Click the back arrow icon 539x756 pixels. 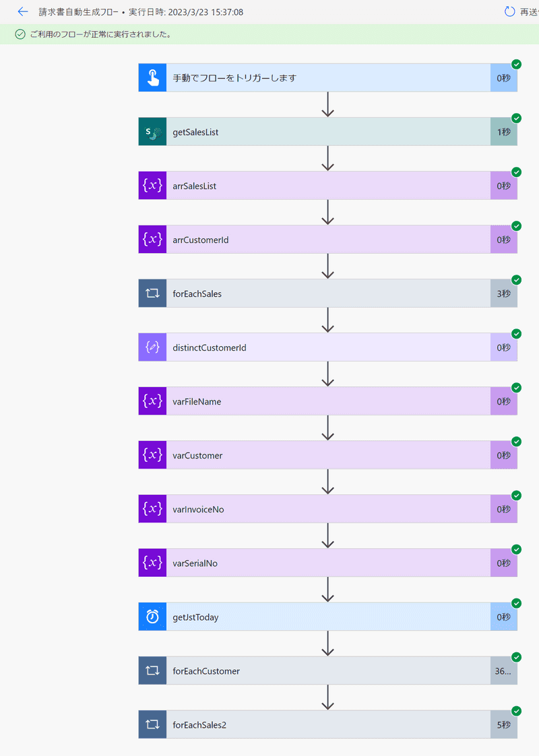coord(23,11)
